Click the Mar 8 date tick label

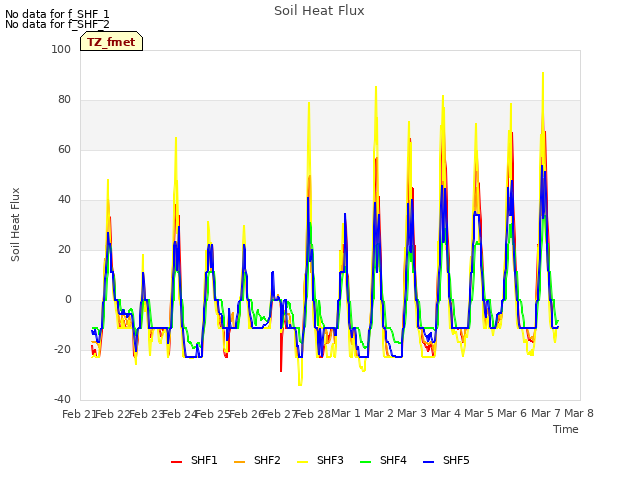point(579,413)
